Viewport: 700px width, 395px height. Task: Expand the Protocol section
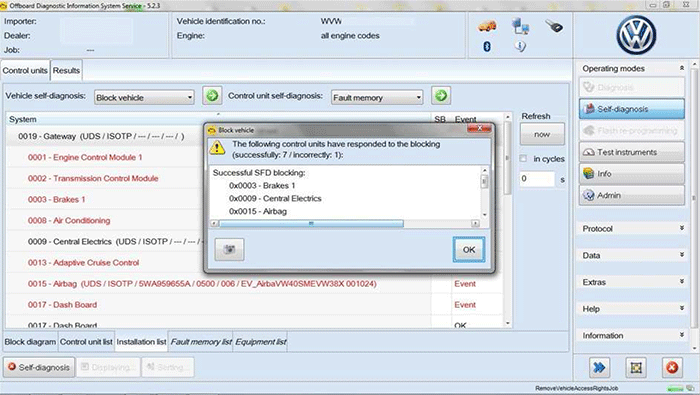682,228
